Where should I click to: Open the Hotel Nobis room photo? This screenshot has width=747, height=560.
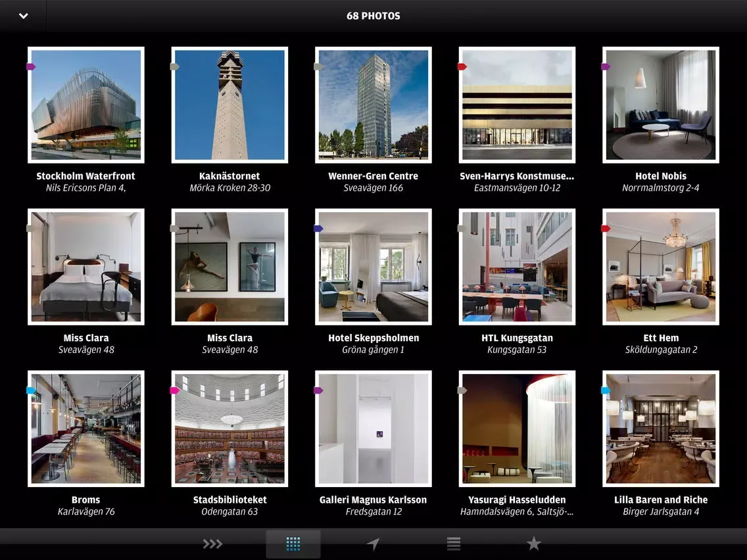[x=661, y=105]
